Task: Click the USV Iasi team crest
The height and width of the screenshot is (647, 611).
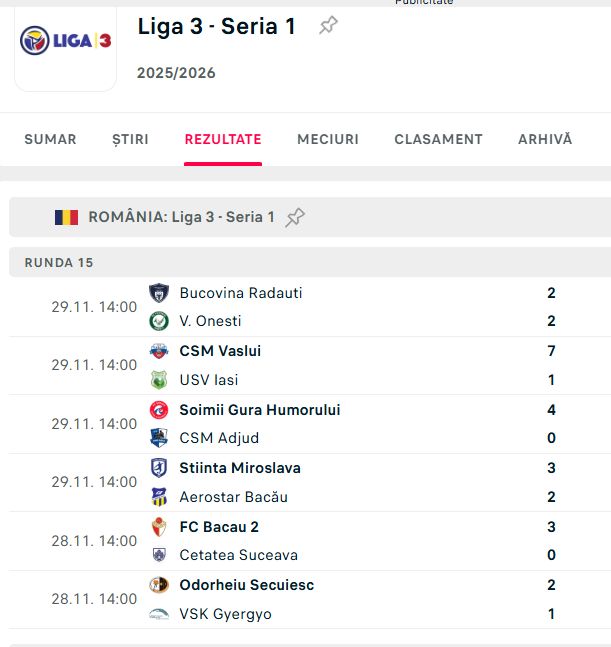Action: (159, 380)
